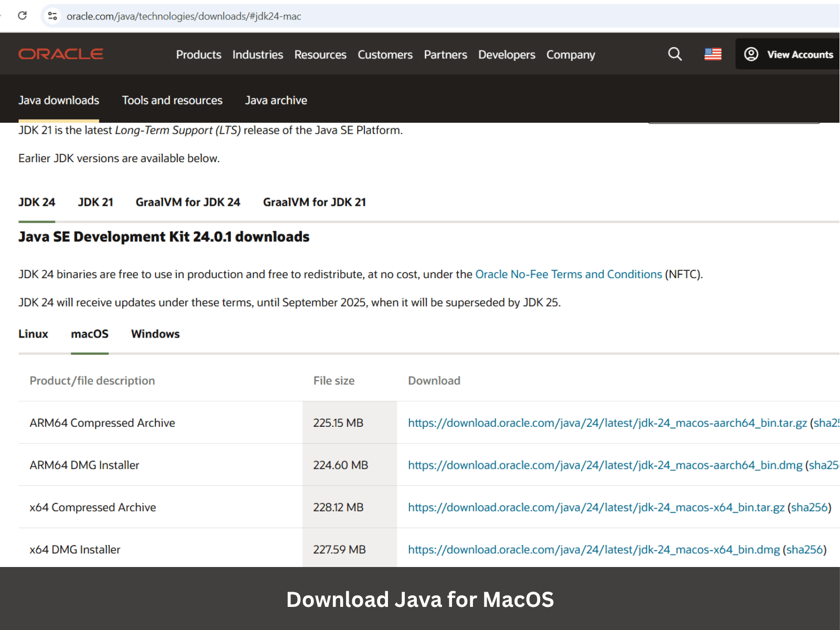Download the ARM64 DMG Installer link
This screenshot has width=840, height=630.
coord(605,465)
